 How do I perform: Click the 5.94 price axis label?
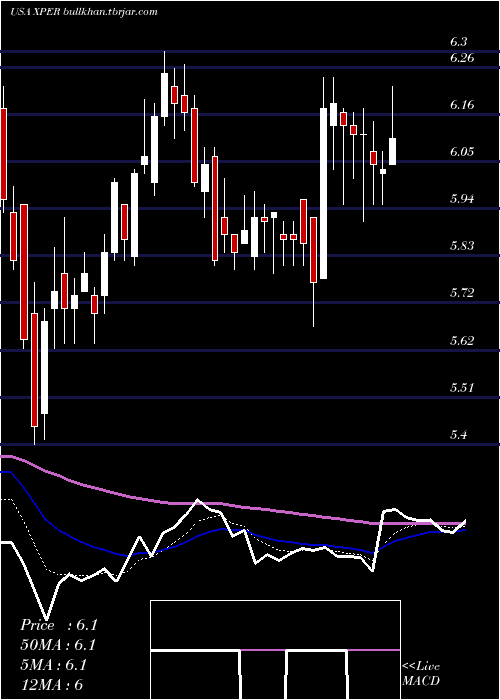click(x=462, y=198)
